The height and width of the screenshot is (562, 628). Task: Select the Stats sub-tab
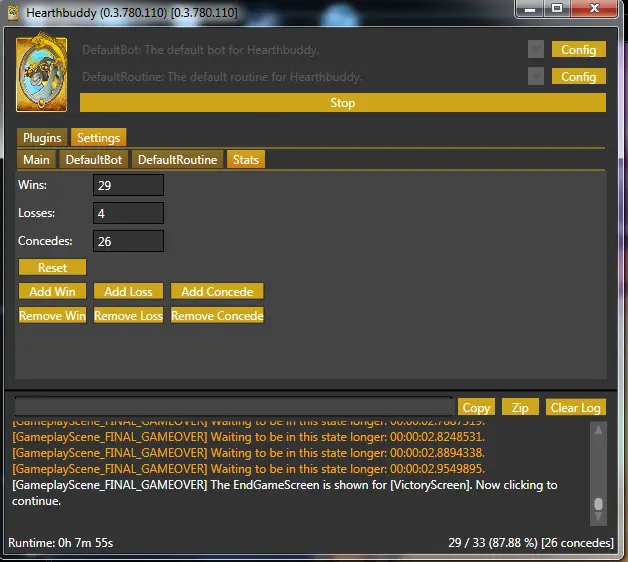point(246,159)
